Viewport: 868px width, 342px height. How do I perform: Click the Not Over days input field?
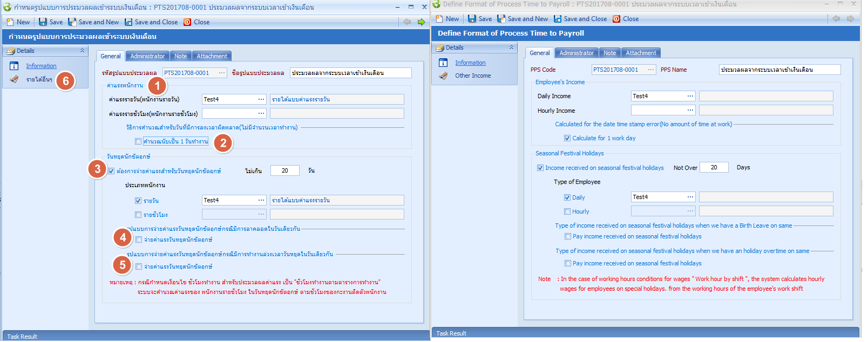click(x=714, y=168)
